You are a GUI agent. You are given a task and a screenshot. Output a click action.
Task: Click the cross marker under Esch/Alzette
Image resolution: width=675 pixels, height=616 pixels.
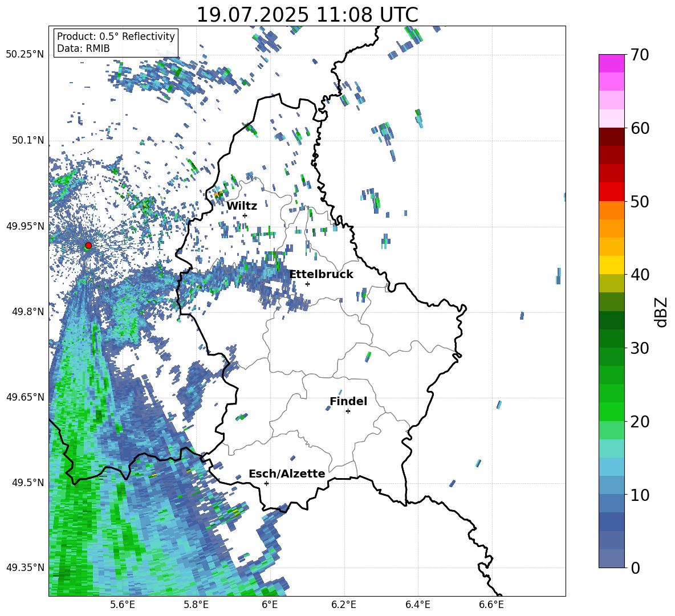(266, 483)
